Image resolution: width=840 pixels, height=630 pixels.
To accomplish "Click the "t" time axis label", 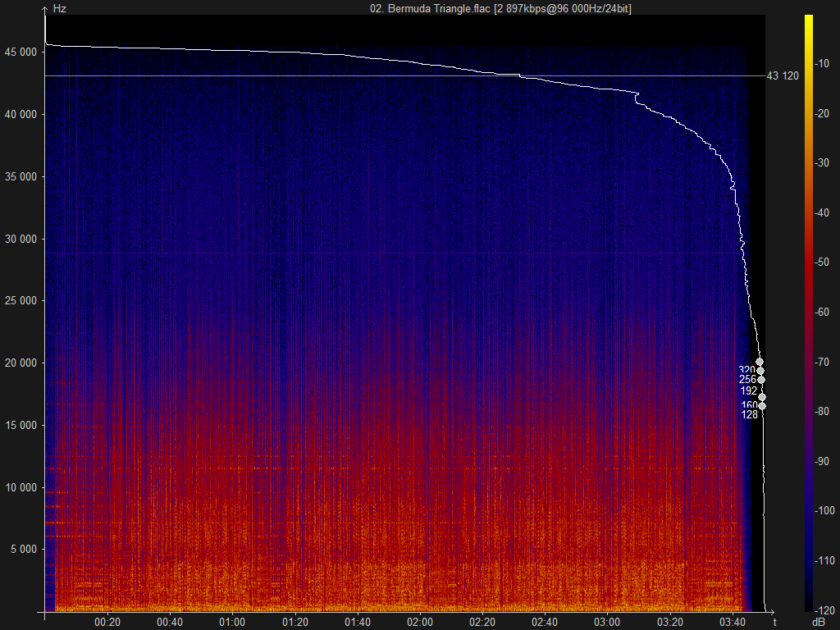I will [x=774, y=622].
